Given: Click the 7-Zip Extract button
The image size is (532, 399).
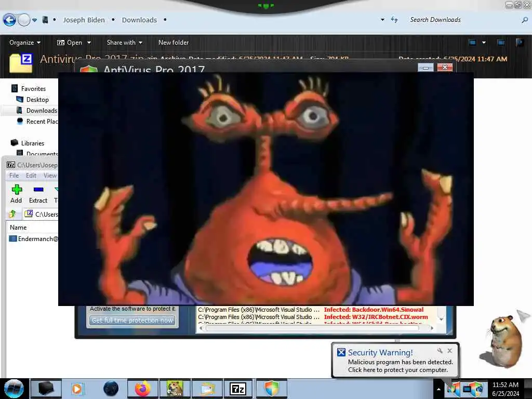Looking at the screenshot, I should tap(38, 194).
